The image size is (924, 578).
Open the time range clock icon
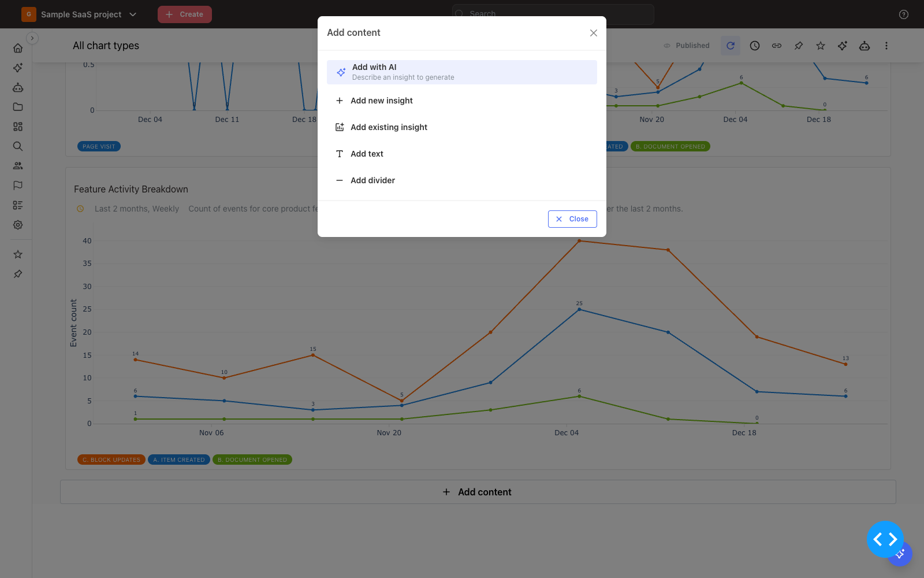pos(755,46)
